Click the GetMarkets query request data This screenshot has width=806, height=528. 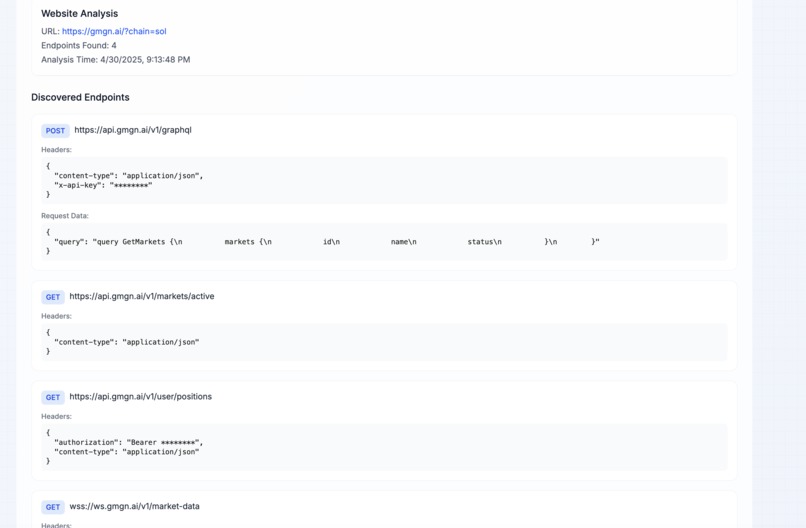coord(327,242)
